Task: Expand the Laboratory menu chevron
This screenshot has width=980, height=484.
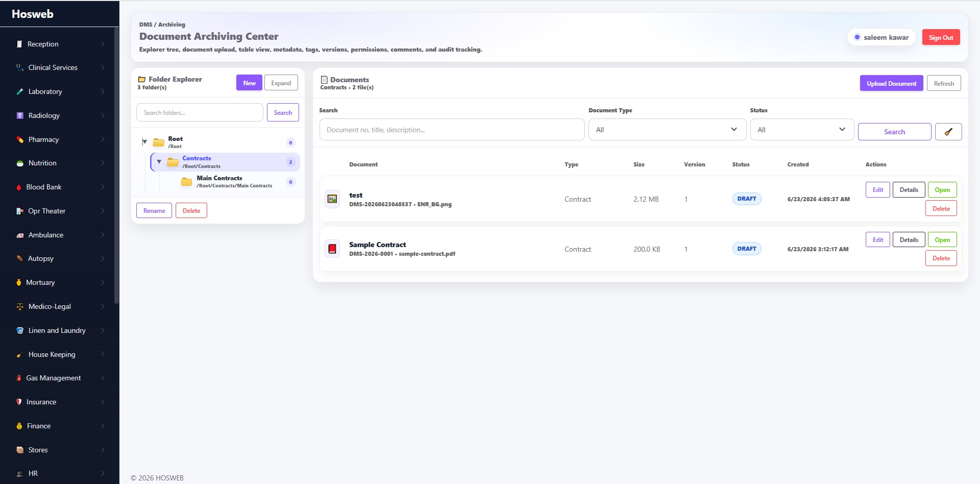Action: [x=103, y=91]
